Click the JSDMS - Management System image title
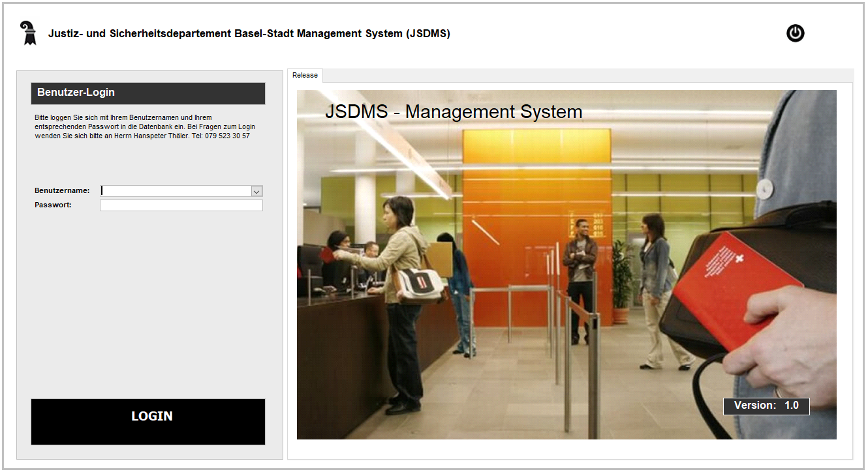868x474 pixels. pos(454,112)
